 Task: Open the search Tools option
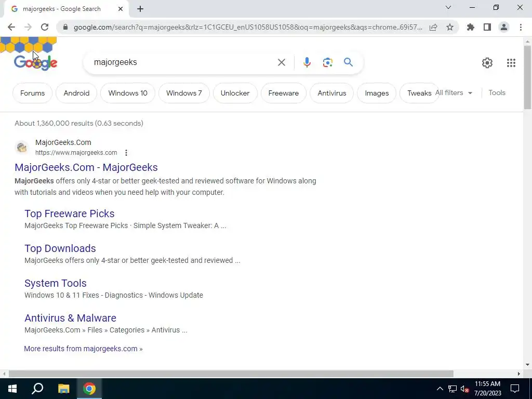(497, 92)
